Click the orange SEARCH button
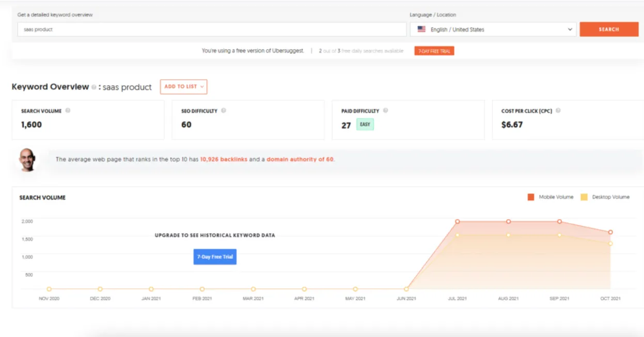Image resolution: width=644 pixels, height=337 pixels. click(609, 29)
